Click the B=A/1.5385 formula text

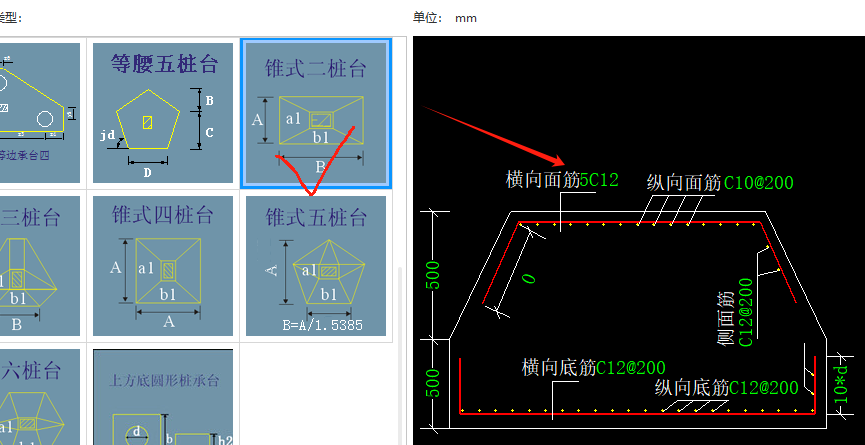click(323, 325)
